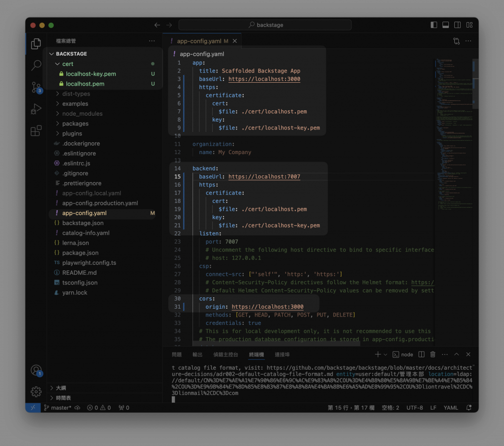Switch to the Problems panel tab
Screen dimensions: 504x446
(x=177, y=354)
